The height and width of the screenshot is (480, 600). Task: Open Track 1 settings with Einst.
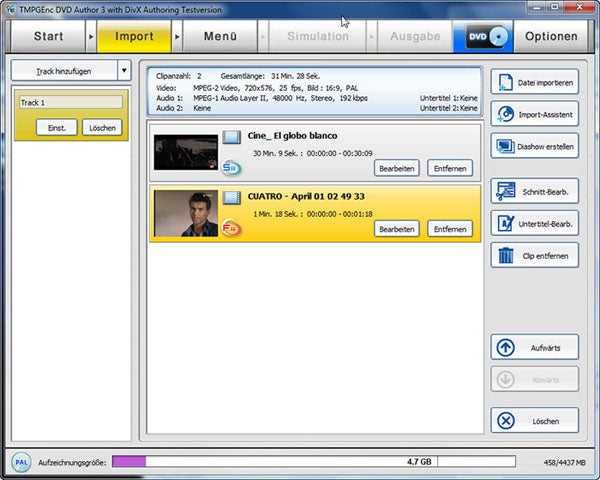[x=57, y=128]
